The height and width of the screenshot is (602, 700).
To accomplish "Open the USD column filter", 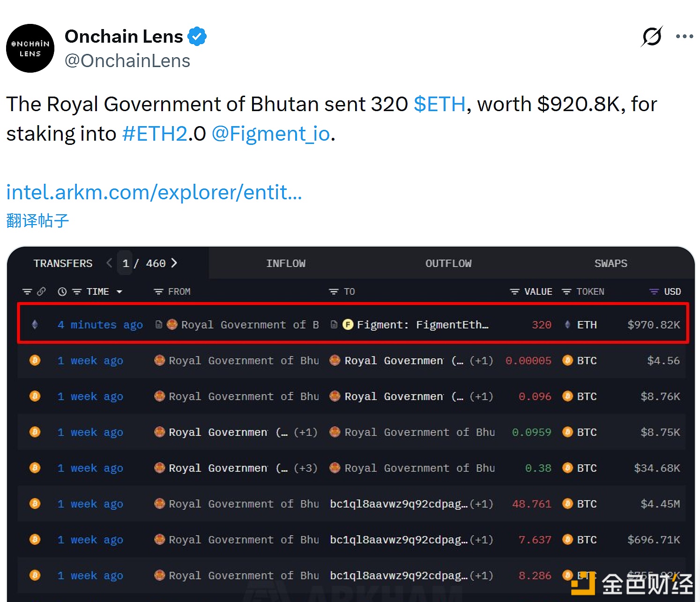I will pos(654,291).
